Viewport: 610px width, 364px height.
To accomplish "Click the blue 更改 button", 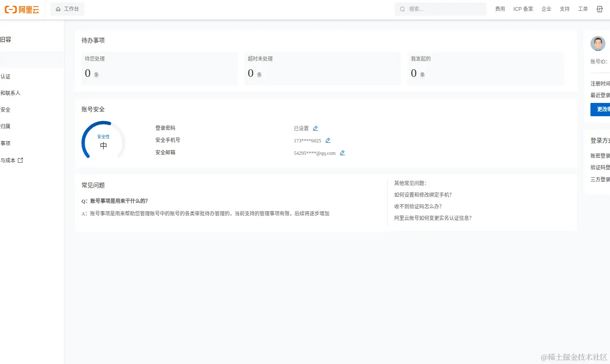I will coord(600,110).
